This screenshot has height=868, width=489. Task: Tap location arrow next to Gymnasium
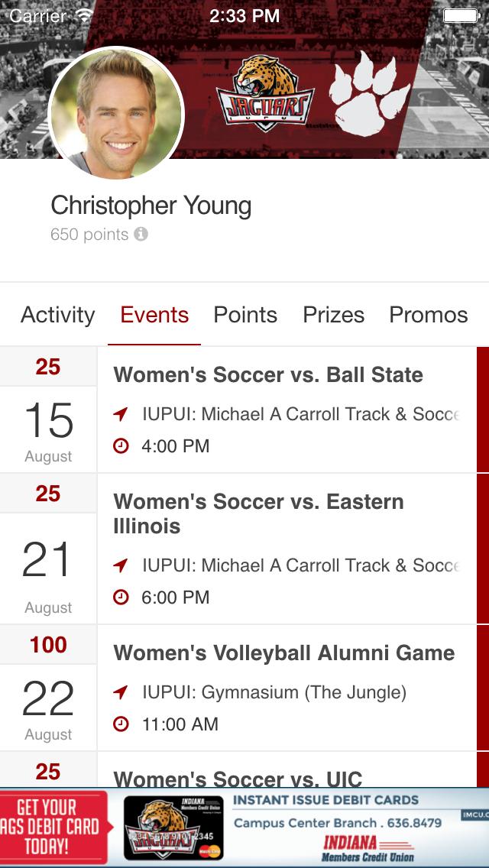121,693
